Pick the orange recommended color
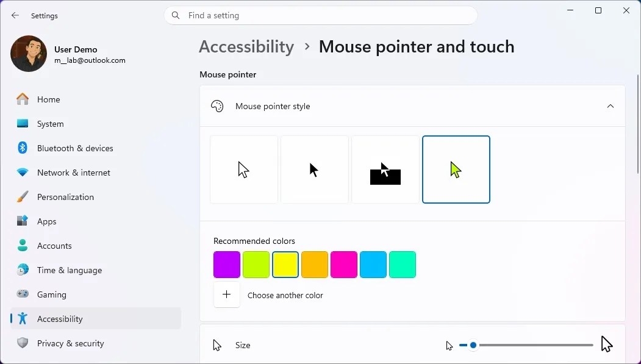The height and width of the screenshot is (364, 641). click(315, 265)
